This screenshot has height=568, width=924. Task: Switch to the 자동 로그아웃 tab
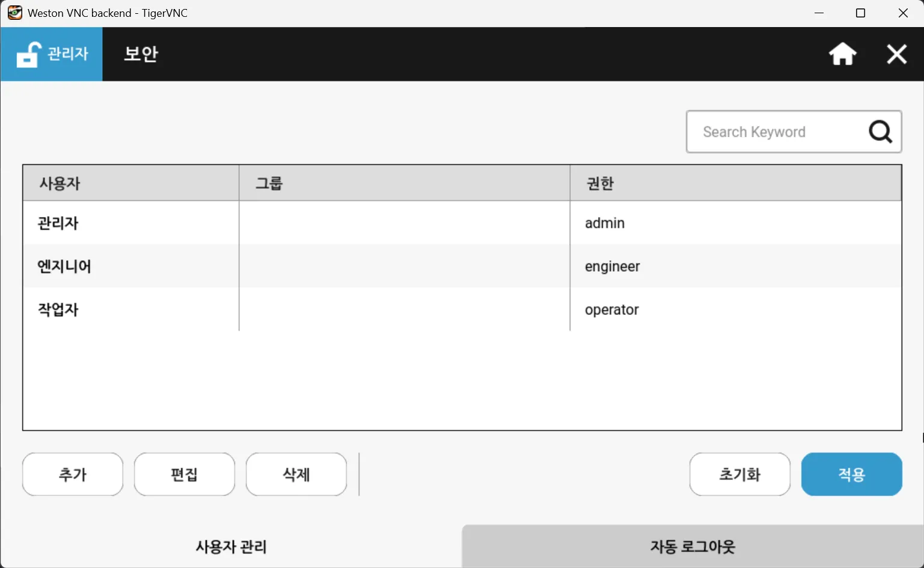pyautogui.click(x=693, y=546)
